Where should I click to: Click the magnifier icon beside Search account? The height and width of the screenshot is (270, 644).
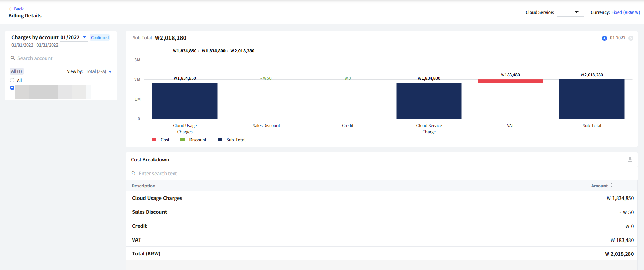[13, 58]
